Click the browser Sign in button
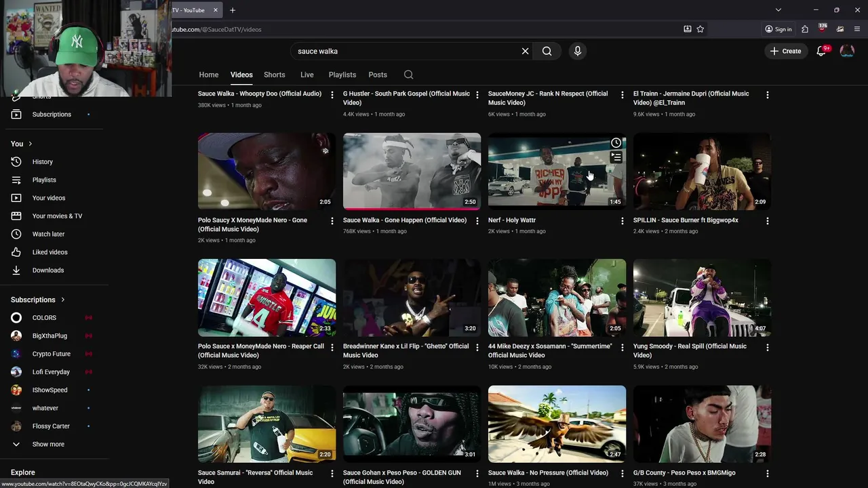Image resolution: width=868 pixels, height=488 pixels. pos(778,29)
